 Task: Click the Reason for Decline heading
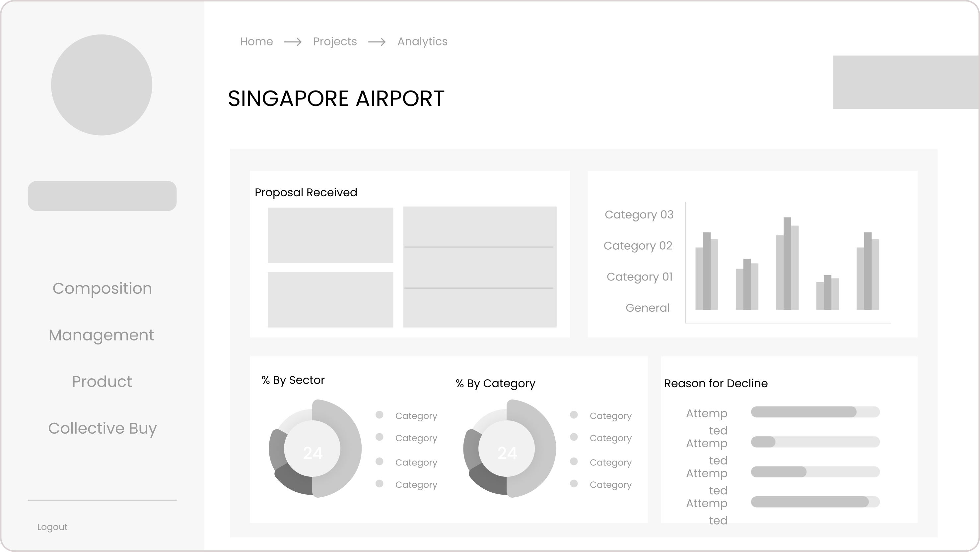pos(716,384)
